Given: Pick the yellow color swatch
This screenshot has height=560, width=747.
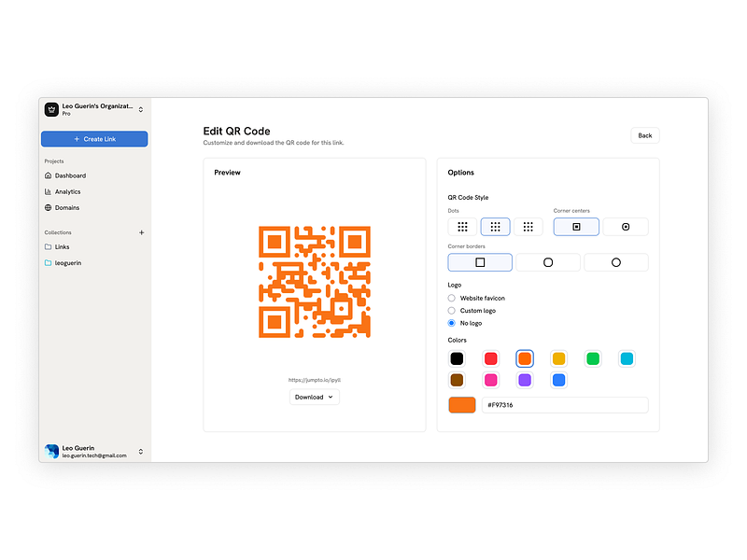Looking at the screenshot, I should pos(558,358).
